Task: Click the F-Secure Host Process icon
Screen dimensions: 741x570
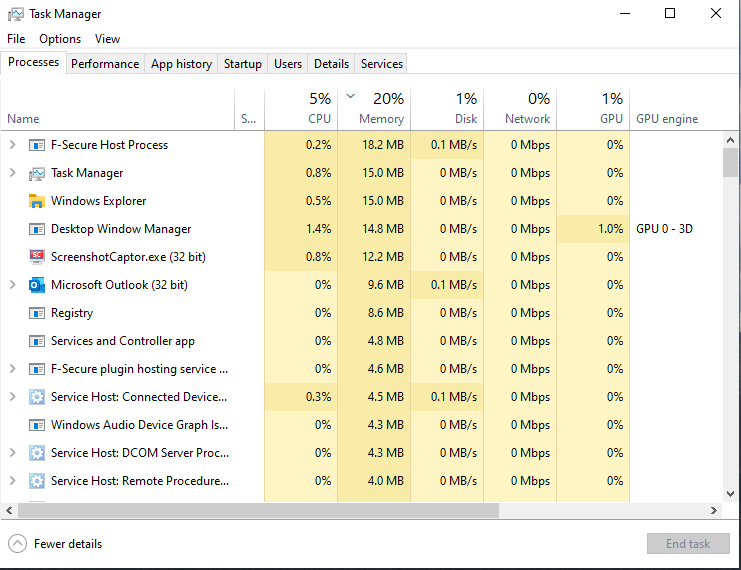Action: coord(37,145)
